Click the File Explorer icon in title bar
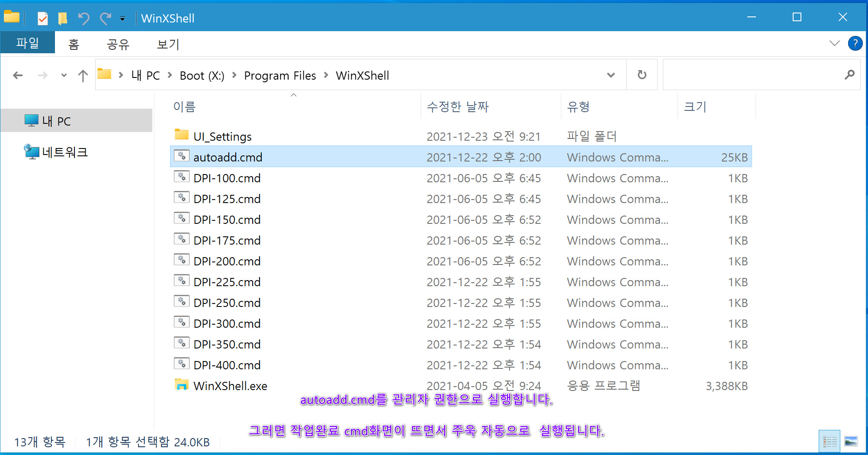This screenshot has height=455, width=868. pos(12,17)
